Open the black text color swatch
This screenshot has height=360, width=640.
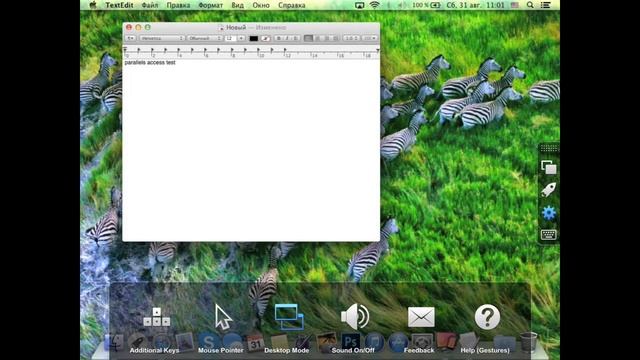[253, 38]
